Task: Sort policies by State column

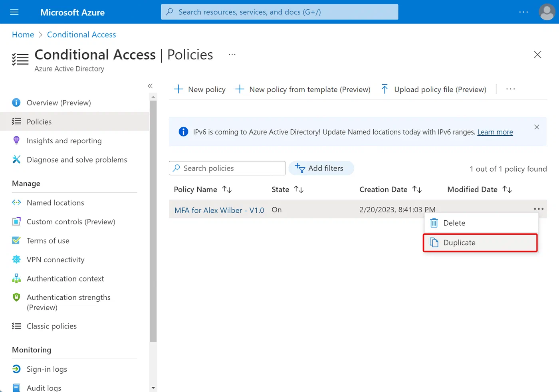Action: pos(299,190)
